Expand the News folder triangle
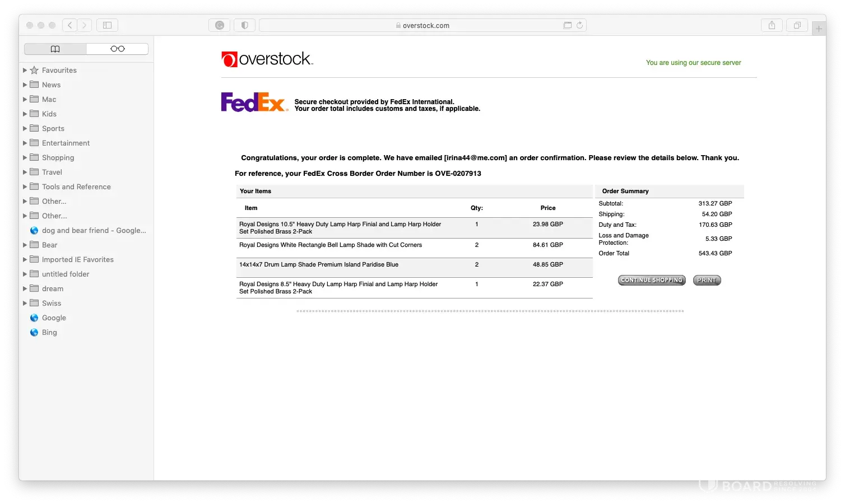Viewport: 845px width, 504px height. click(x=25, y=85)
